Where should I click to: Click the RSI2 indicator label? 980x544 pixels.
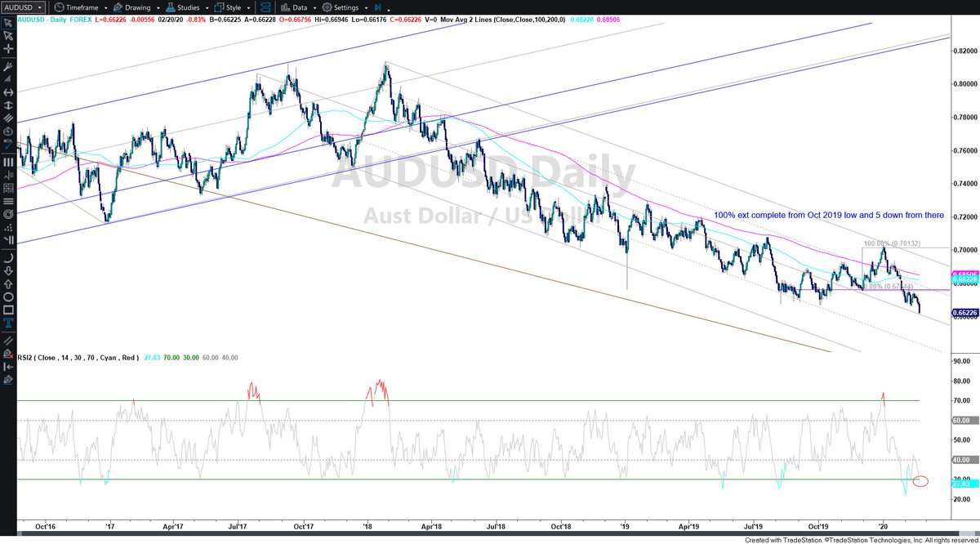tap(80, 356)
